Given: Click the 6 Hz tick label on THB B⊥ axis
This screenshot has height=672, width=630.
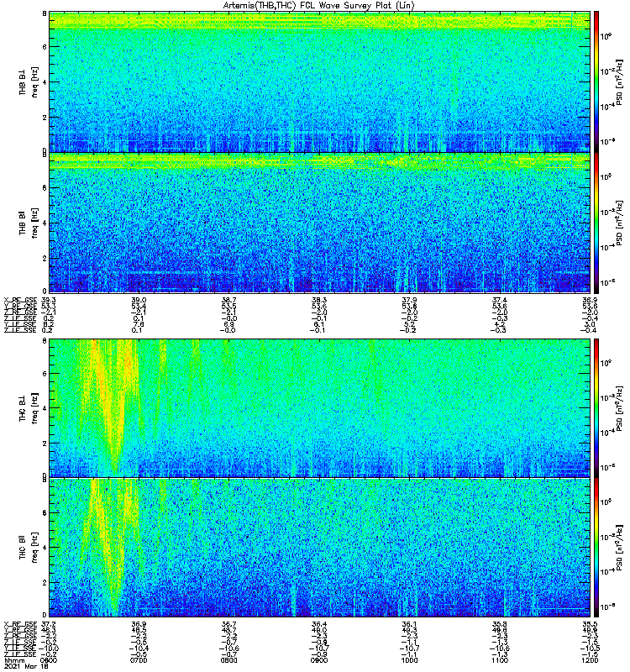Looking at the screenshot, I should [45, 47].
